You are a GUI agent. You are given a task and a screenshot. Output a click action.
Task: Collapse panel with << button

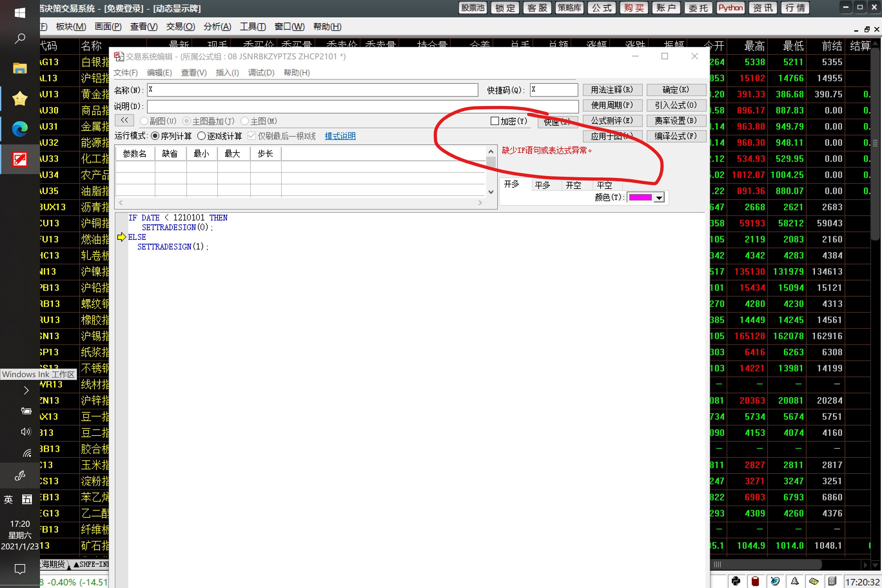124,120
